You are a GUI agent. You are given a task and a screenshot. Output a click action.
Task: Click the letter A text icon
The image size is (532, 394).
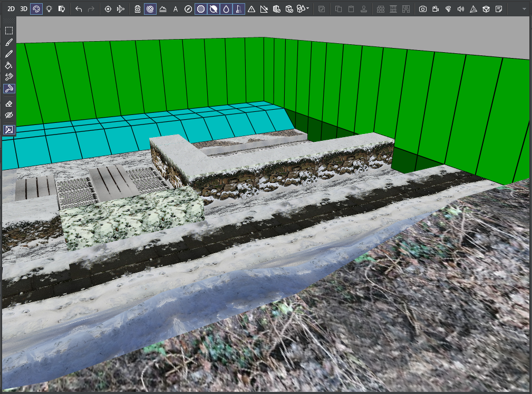click(176, 9)
